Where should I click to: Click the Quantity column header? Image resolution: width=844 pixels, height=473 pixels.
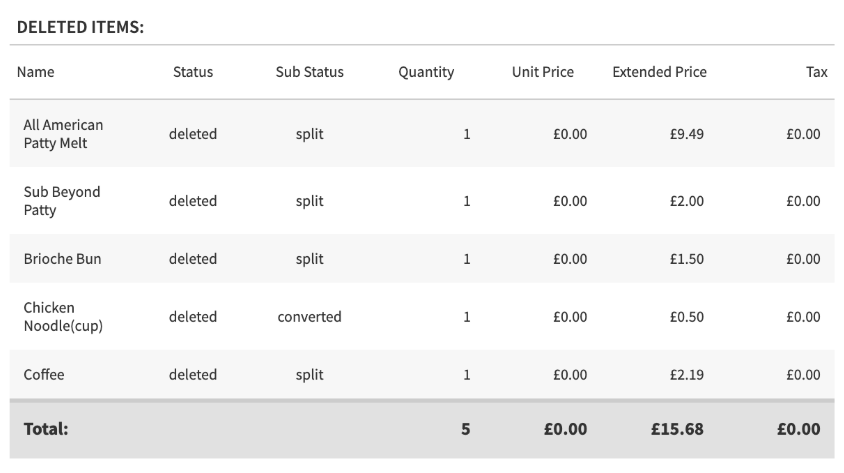pos(426,72)
